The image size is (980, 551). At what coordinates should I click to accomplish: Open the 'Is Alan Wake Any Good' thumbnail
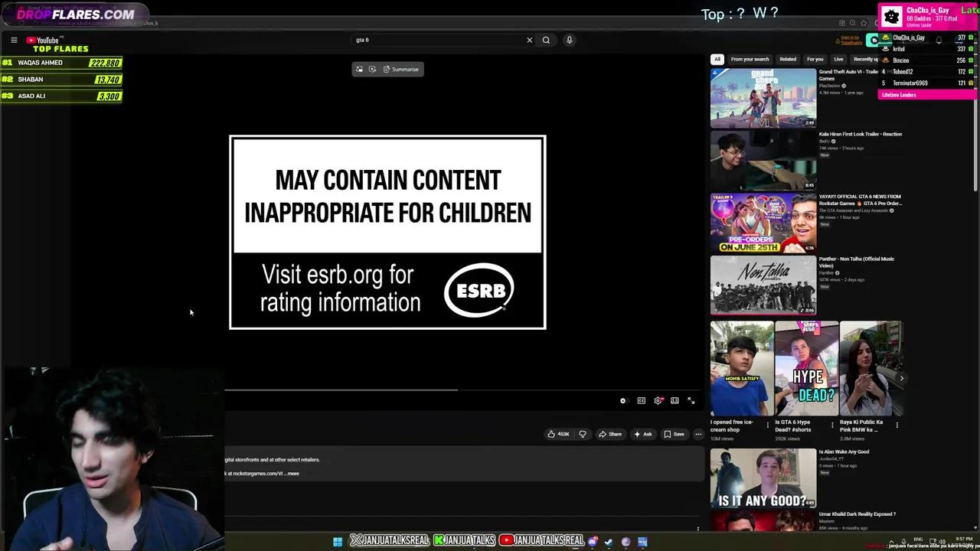(x=763, y=478)
